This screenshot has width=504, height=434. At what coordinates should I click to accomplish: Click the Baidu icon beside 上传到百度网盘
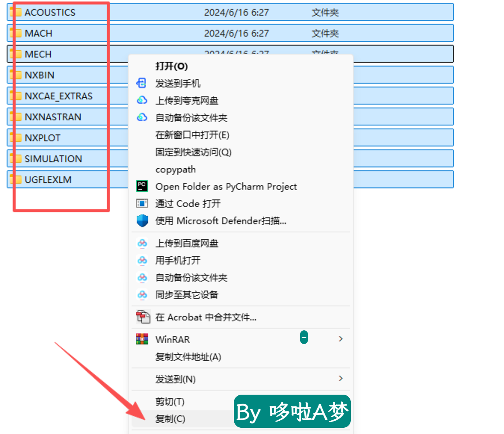click(x=142, y=243)
